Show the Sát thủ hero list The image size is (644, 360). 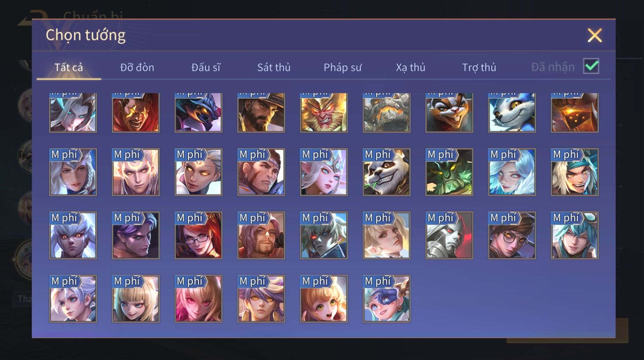point(274,67)
